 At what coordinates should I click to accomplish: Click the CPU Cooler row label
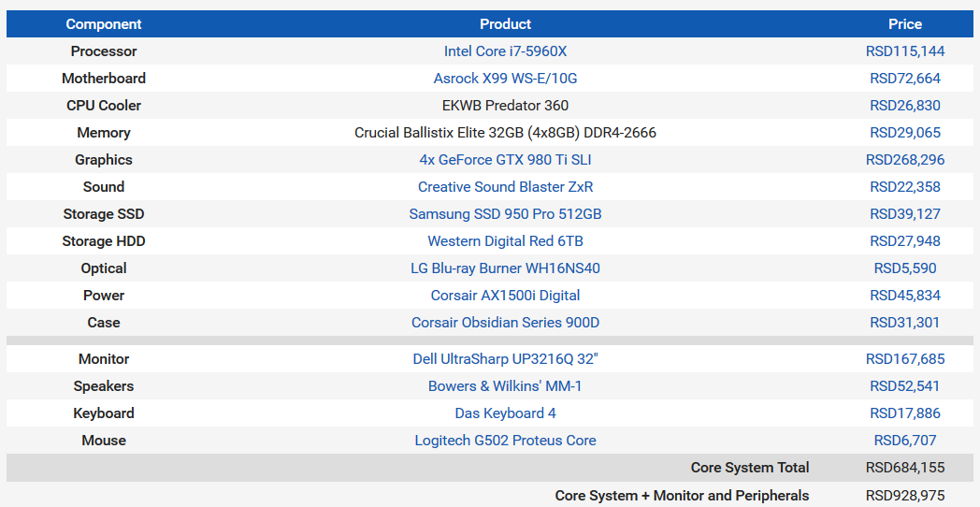(x=104, y=106)
